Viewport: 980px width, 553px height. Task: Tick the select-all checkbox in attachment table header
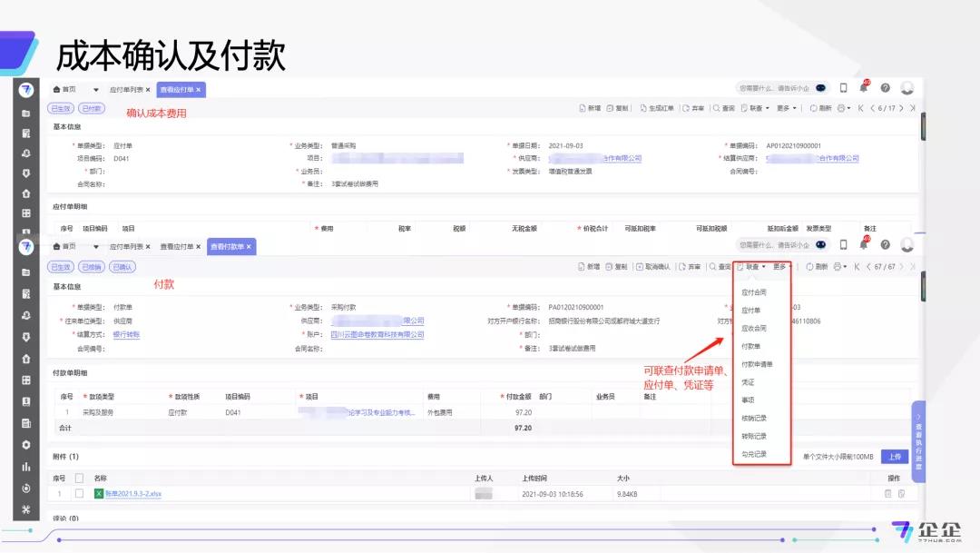tap(80, 478)
